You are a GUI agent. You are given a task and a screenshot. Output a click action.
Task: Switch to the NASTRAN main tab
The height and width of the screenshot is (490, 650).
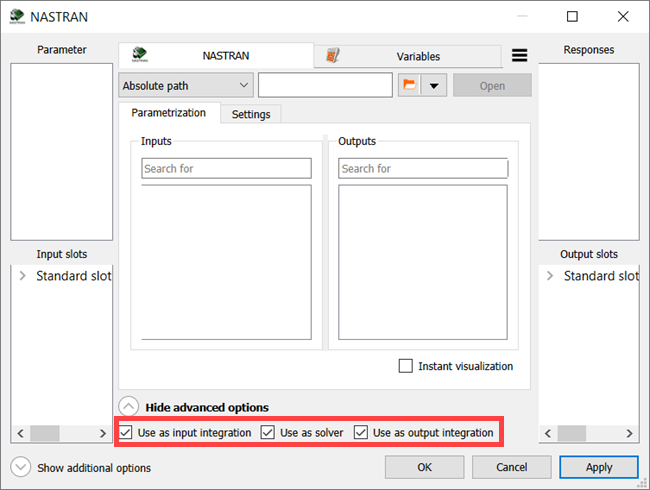point(216,55)
